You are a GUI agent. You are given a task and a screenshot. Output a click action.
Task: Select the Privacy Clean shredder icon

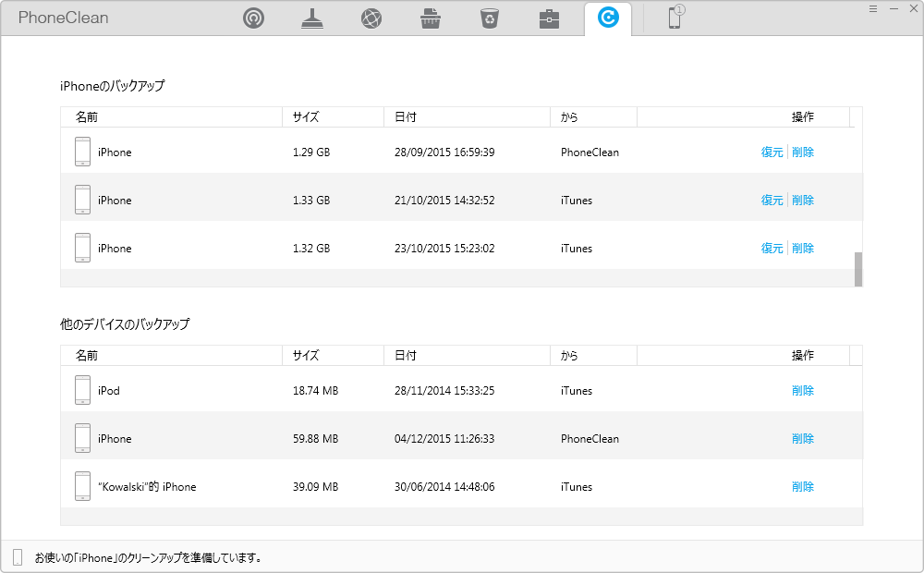[x=431, y=18]
